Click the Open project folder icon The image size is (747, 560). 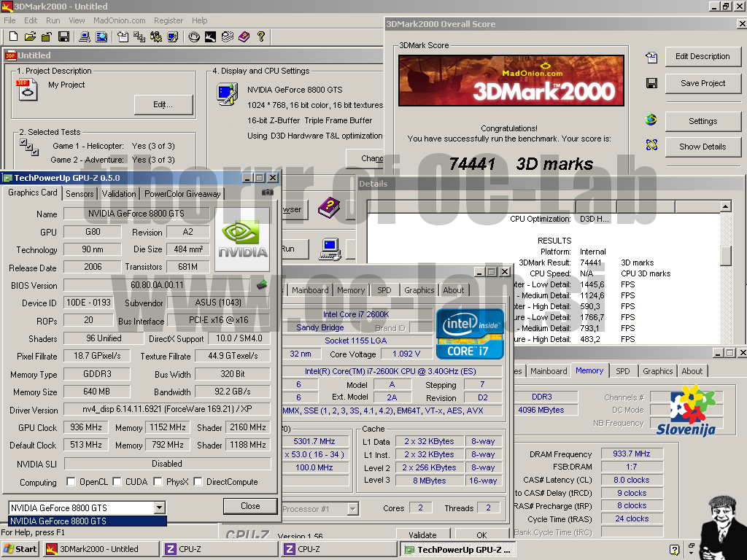pyautogui.click(x=30, y=36)
